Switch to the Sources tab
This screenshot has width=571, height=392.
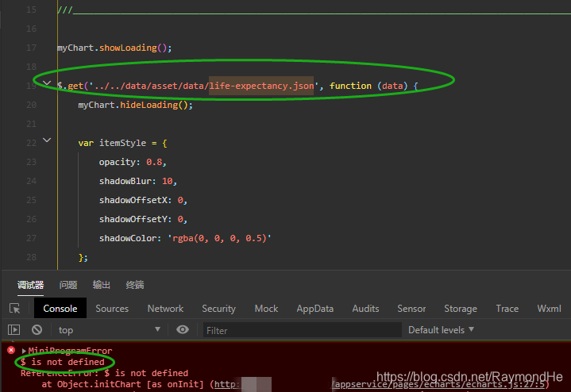pos(112,309)
